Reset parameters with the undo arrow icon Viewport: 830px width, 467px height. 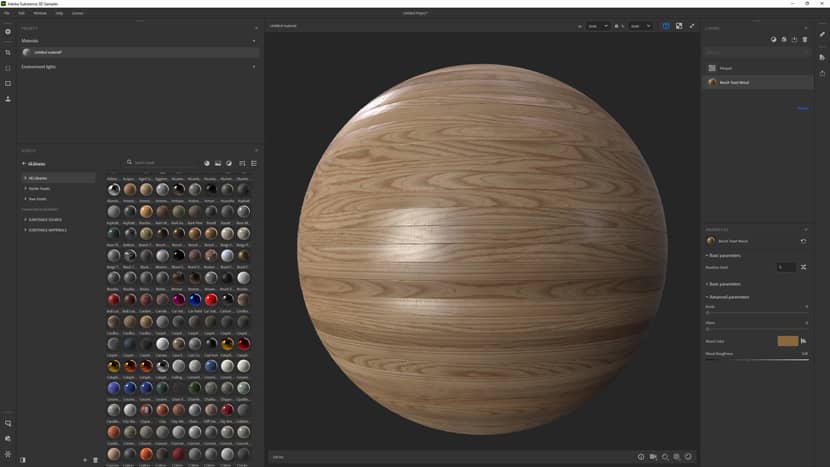pyautogui.click(x=804, y=241)
